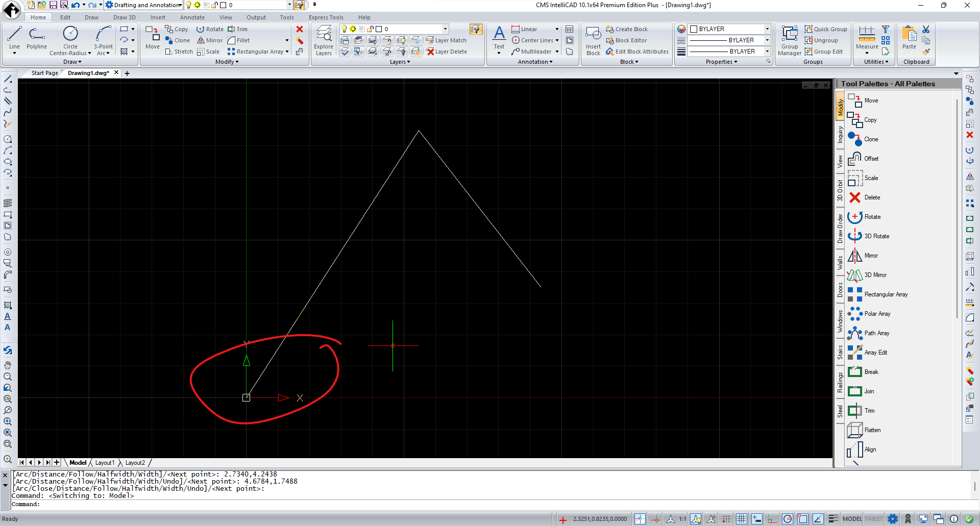Screen dimensions: 980x526
Task: Open the Utilities panel dropdown
Action: pos(876,62)
